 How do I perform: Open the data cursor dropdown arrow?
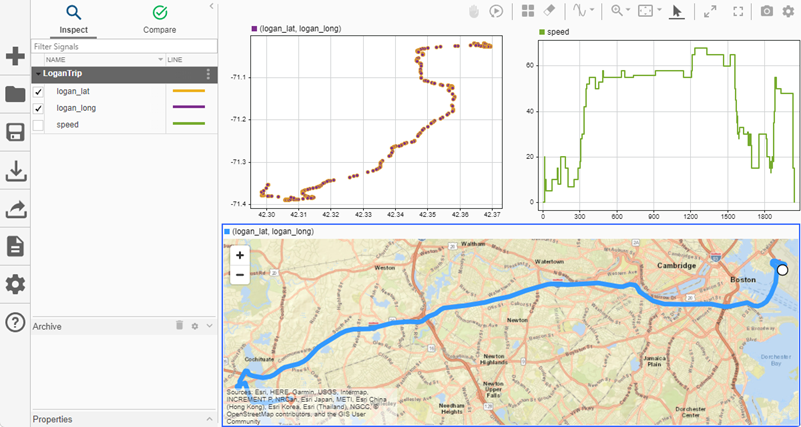click(x=592, y=10)
